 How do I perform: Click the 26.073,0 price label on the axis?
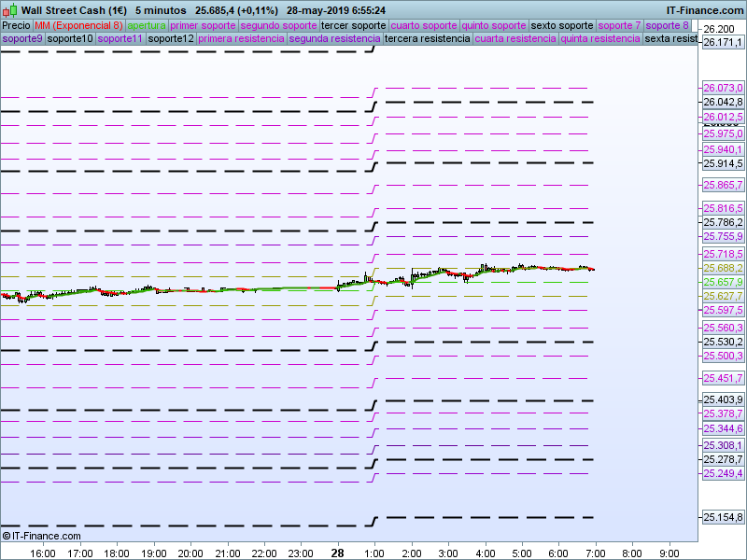coord(722,88)
